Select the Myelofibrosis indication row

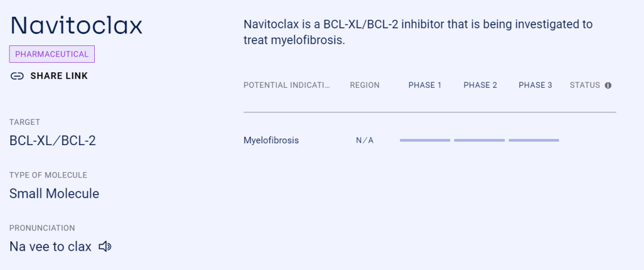pos(271,140)
